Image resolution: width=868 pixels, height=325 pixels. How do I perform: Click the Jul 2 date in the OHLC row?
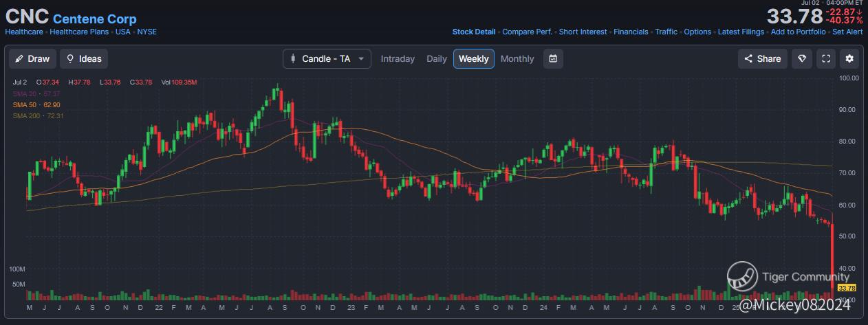(20, 82)
